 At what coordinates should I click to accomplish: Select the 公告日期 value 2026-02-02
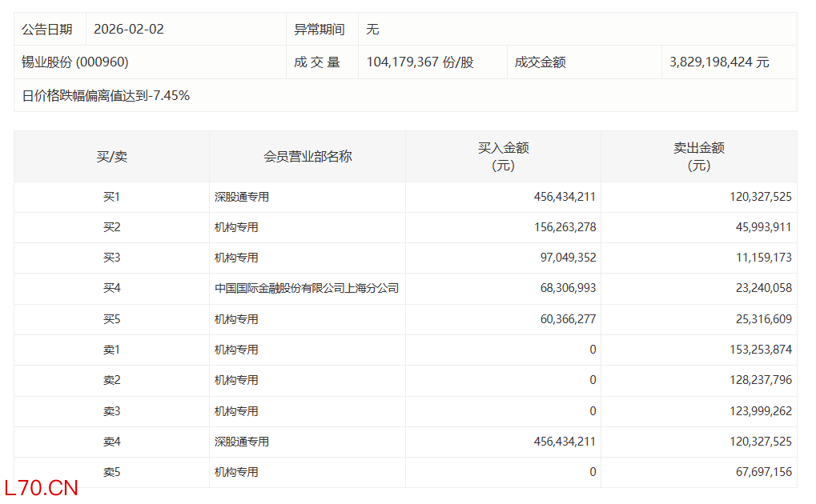129,29
